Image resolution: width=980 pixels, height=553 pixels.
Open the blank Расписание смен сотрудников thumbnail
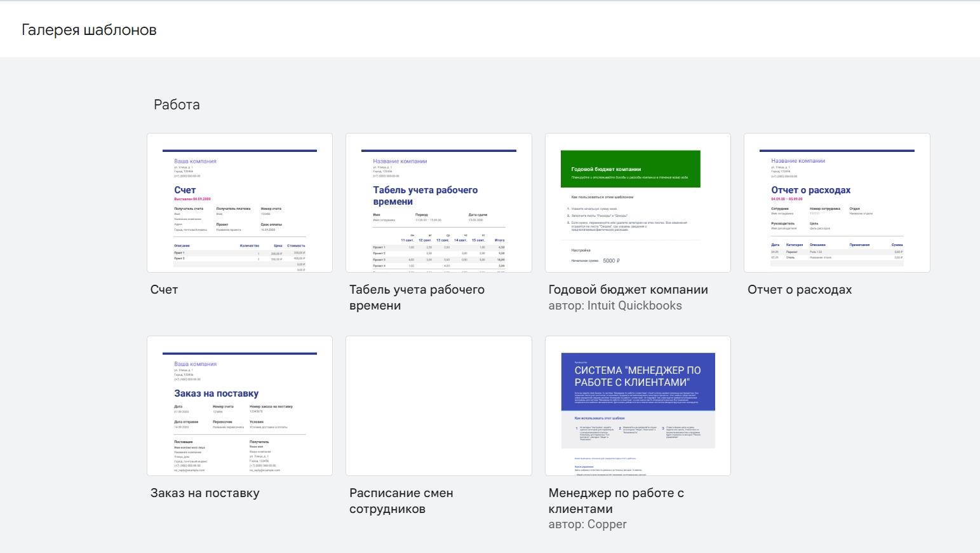point(438,406)
